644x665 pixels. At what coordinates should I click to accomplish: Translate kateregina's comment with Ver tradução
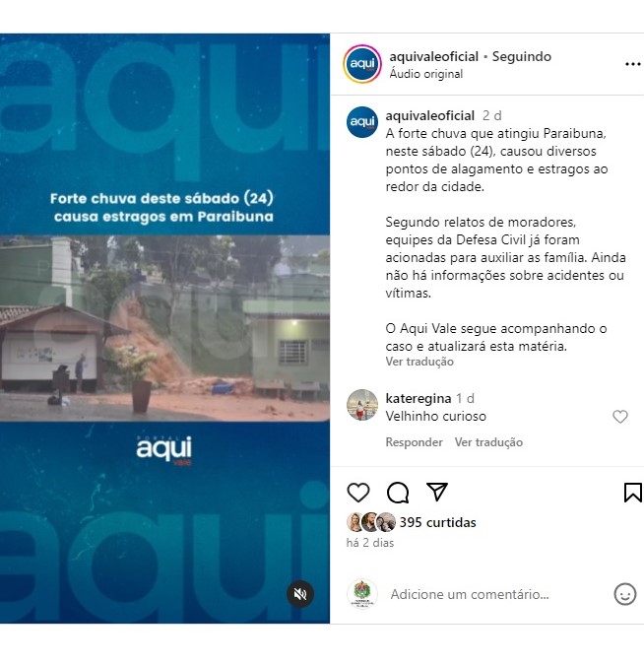tap(488, 442)
